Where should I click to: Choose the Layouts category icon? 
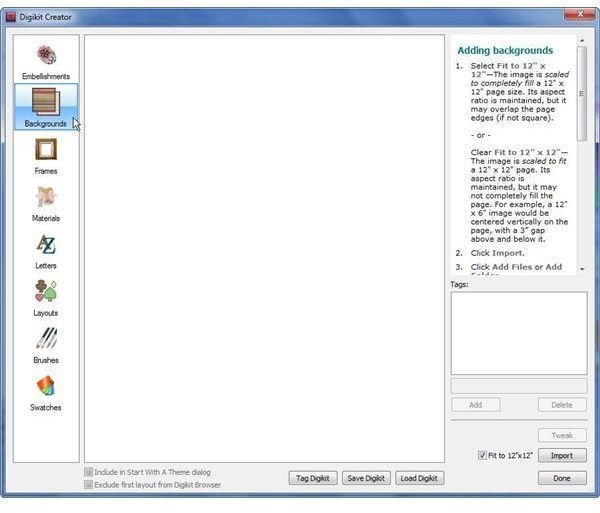[x=46, y=298]
